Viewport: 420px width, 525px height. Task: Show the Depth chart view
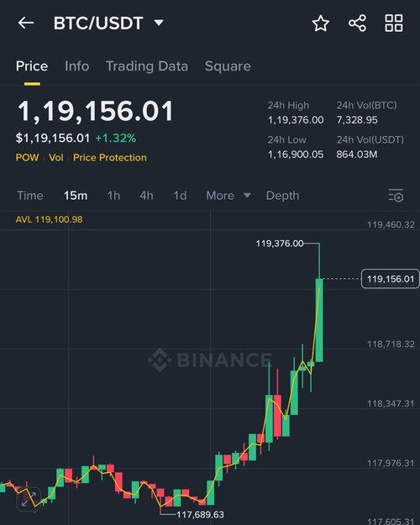coord(282,196)
